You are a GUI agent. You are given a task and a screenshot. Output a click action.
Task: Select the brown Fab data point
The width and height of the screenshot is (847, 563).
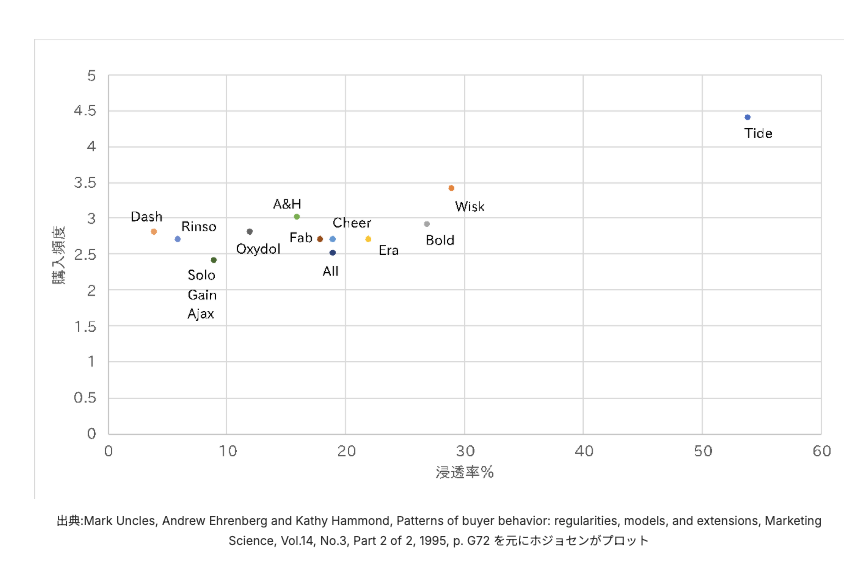pos(320,239)
